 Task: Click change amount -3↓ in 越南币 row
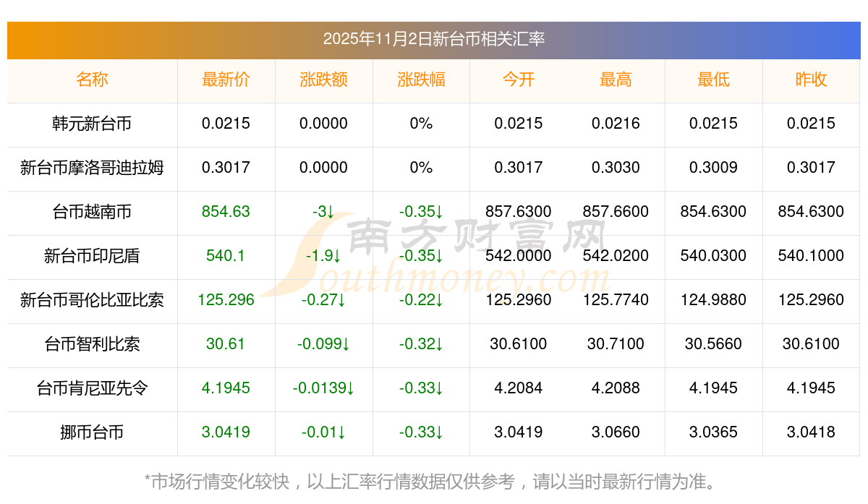[323, 212]
